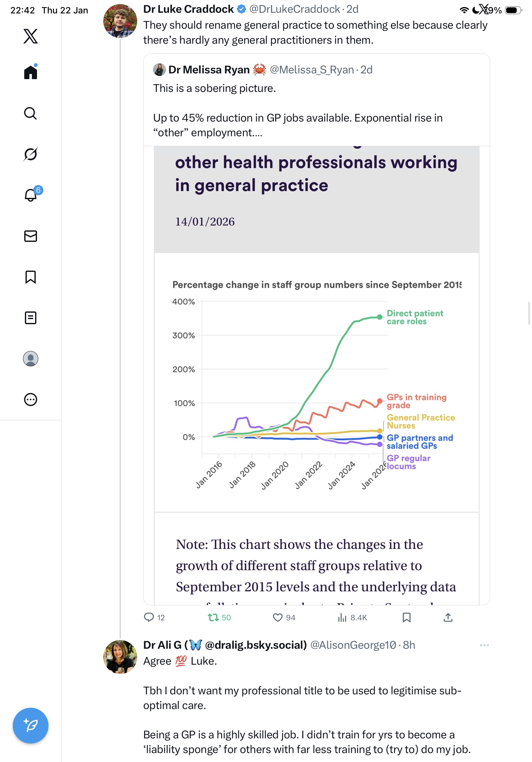Like Dr Luke Craddock's post

click(x=277, y=617)
